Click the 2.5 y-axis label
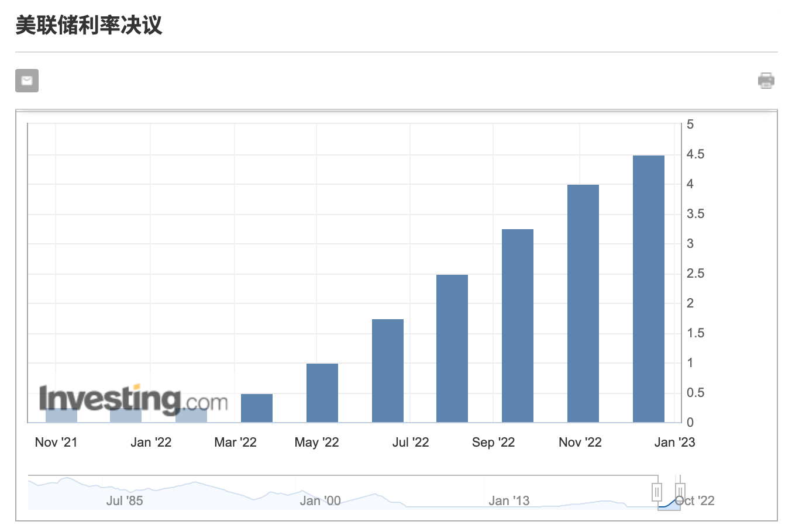 tap(695, 274)
